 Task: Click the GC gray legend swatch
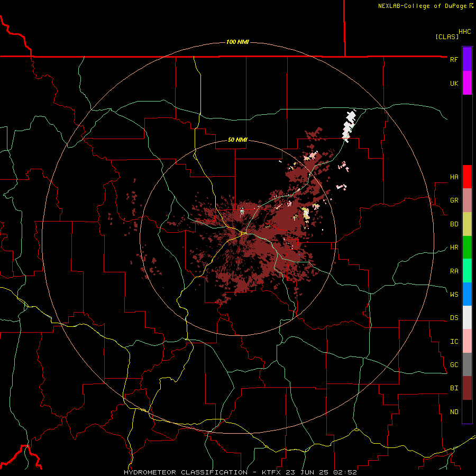(x=467, y=364)
